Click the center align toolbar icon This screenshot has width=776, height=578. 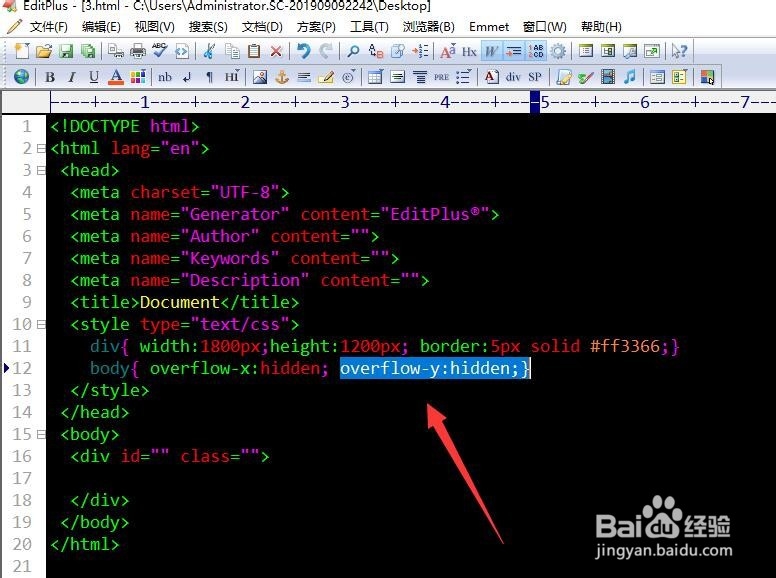click(420, 77)
